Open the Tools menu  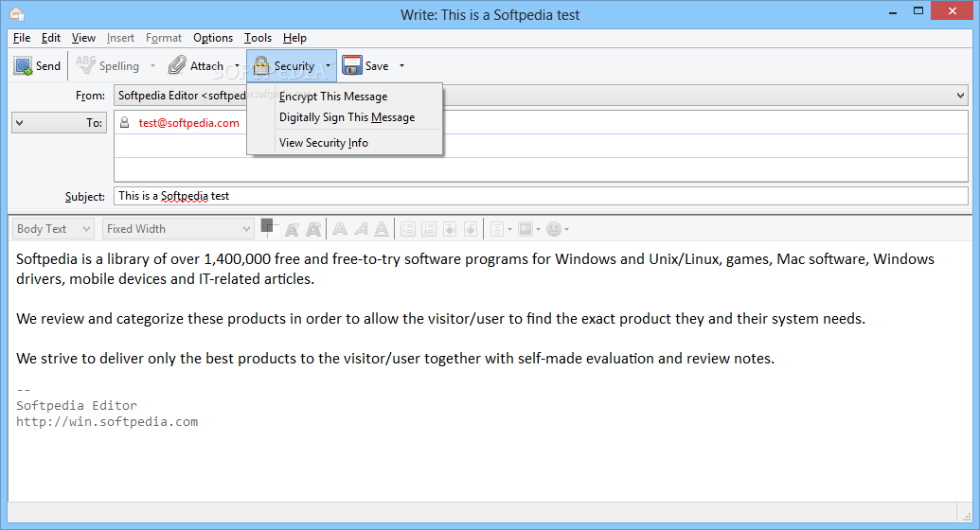click(258, 38)
